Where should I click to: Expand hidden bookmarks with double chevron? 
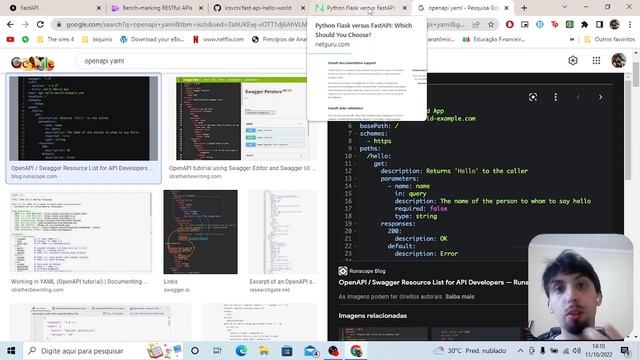(571, 39)
